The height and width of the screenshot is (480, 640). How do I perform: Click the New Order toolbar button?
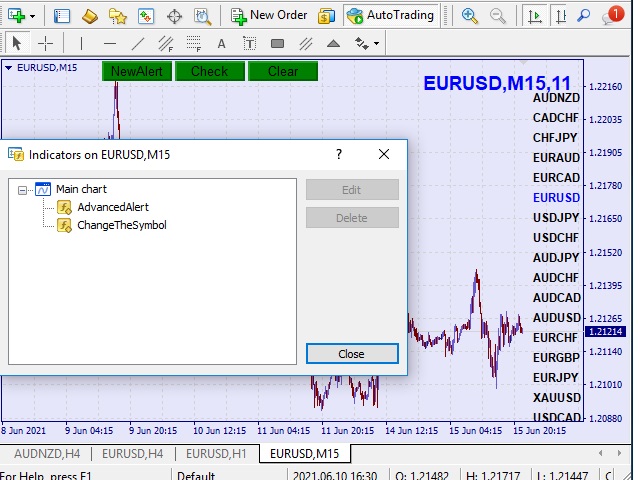[x=269, y=15]
